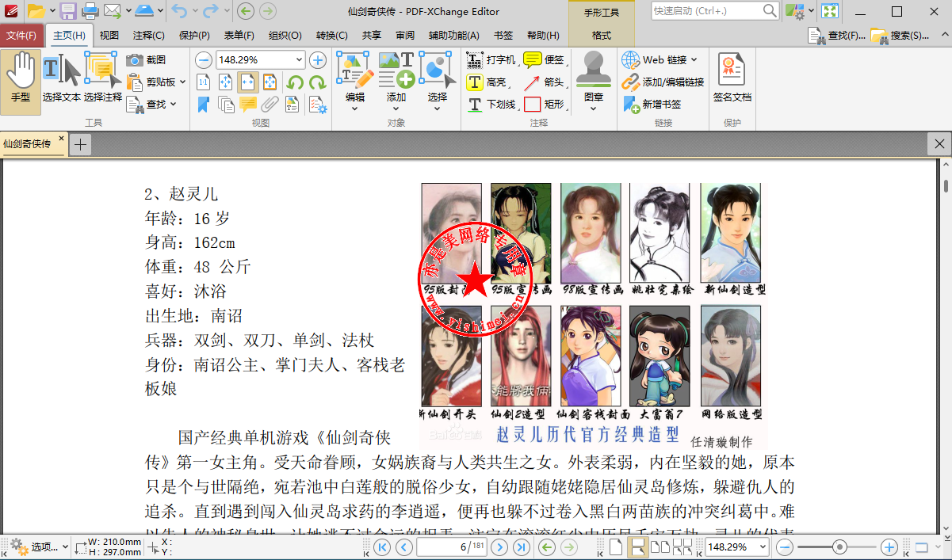Toggle fit page view mode
The width and height of the screenshot is (952, 560).
pyautogui.click(x=226, y=82)
